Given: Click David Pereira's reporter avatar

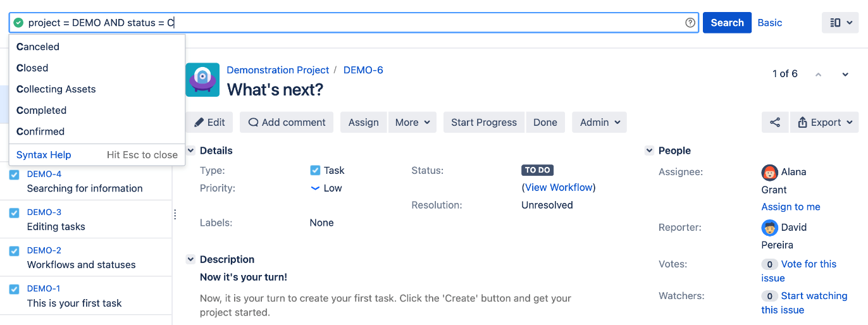Looking at the screenshot, I should coord(769,228).
